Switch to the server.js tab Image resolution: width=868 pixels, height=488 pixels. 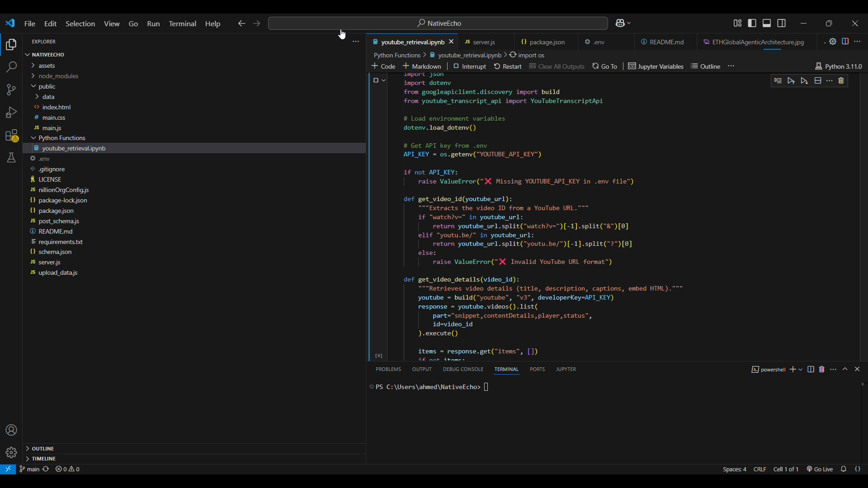click(x=484, y=42)
